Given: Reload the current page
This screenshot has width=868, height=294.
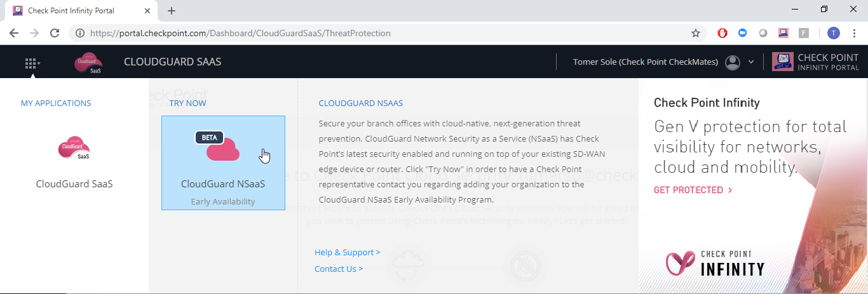Looking at the screenshot, I should click(55, 33).
